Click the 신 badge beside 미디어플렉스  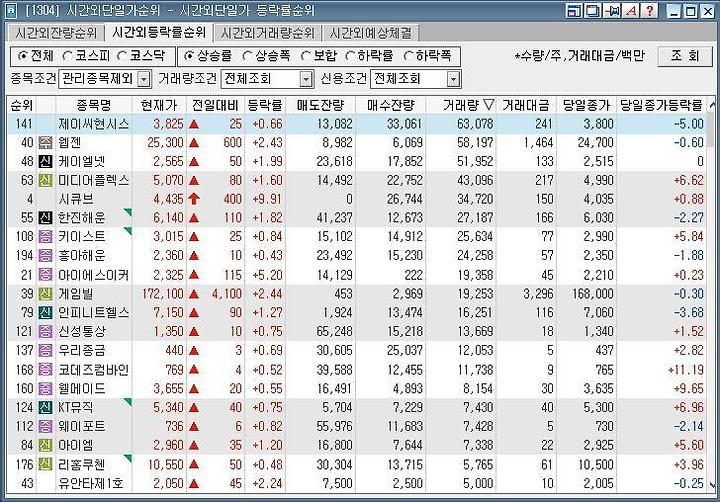tap(45, 180)
